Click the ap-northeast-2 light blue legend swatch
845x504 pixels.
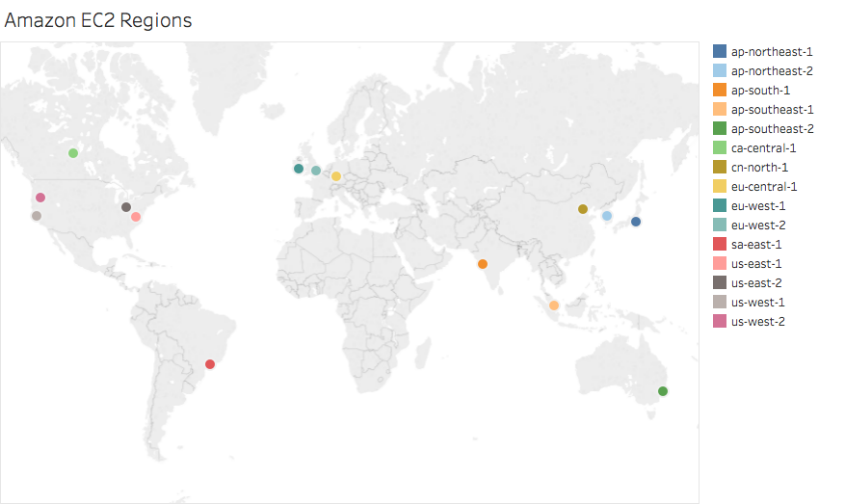[720, 70]
